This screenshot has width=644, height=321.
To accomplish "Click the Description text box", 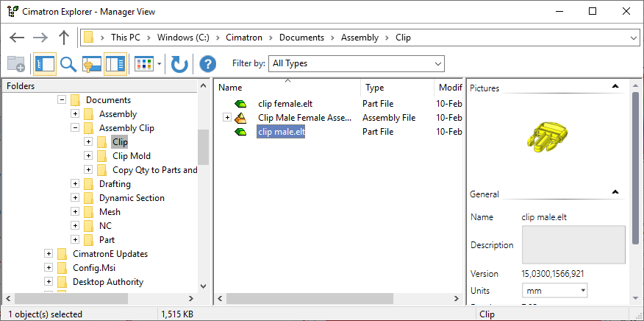I will (x=573, y=244).
